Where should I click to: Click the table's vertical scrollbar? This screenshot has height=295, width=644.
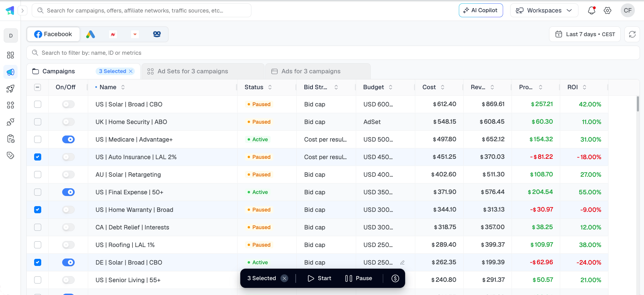pyautogui.click(x=638, y=104)
